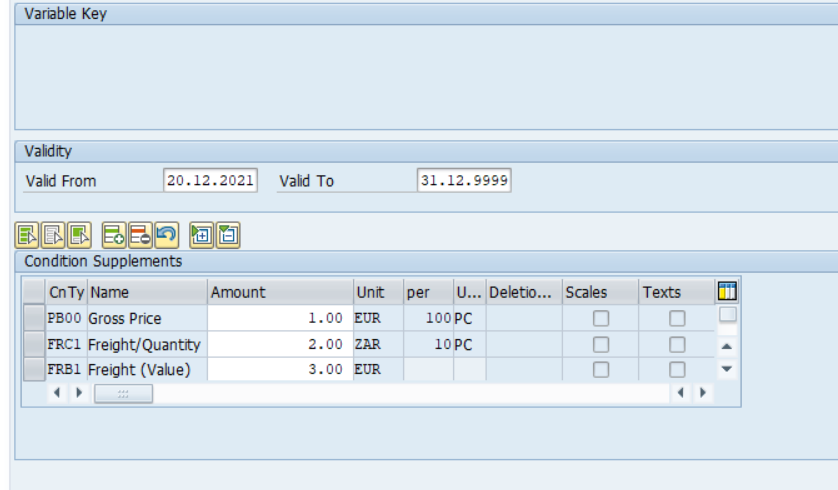838x490 pixels.
Task: Click the Amount column header
Action: [x=280, y=292]
